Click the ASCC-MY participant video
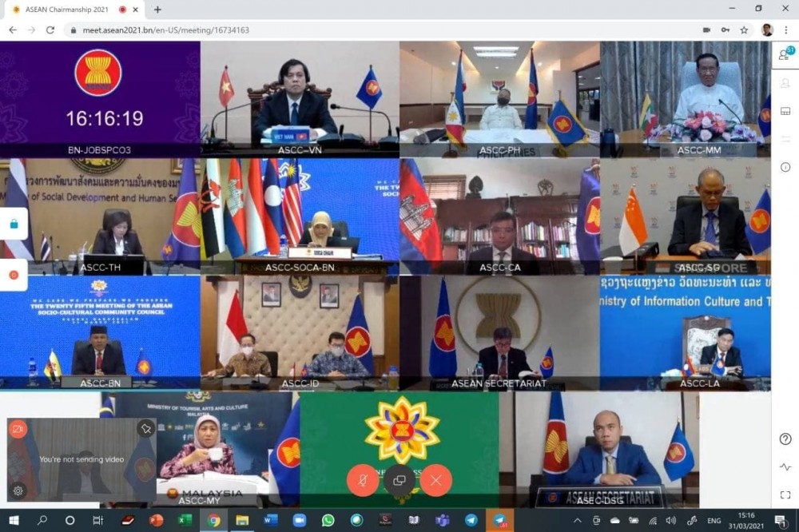Screen dimensions: 799x532 (x=200, y=450)
